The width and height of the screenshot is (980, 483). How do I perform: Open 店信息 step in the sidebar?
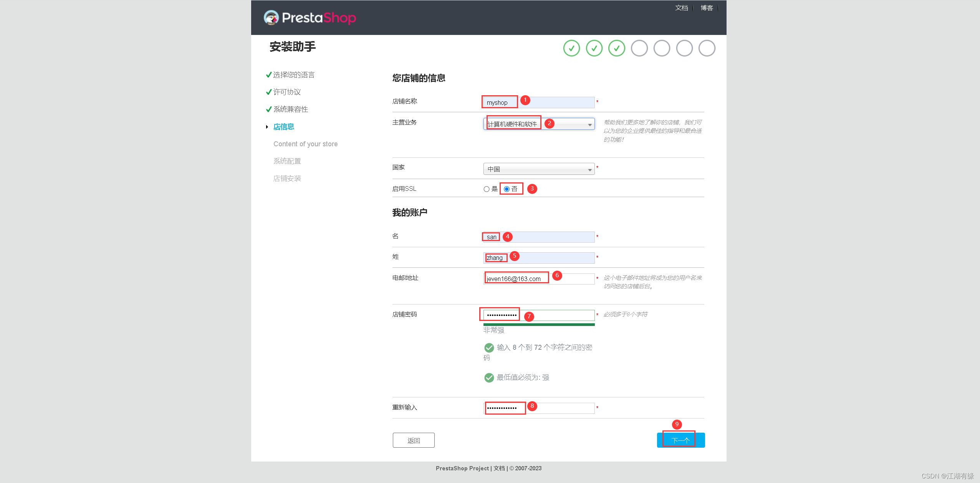(283, 127)
